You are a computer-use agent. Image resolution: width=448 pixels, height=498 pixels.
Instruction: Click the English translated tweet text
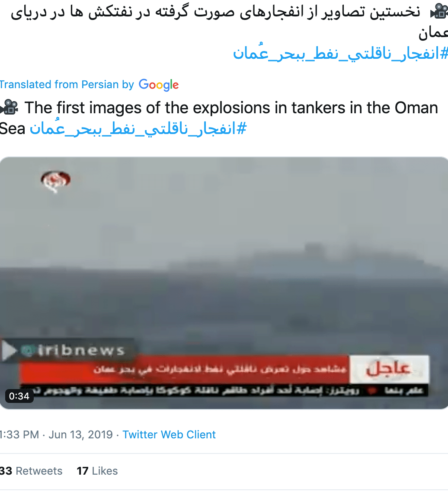pos(219,118)
